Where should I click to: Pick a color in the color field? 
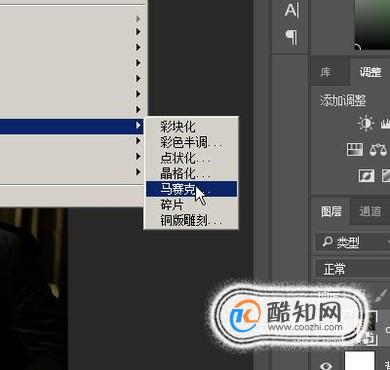pyautogui.click(x=372, y=23)
